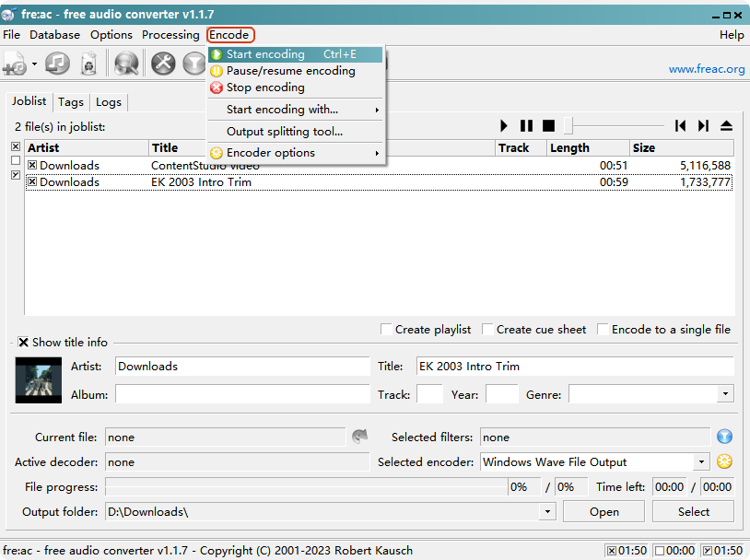Click the playback position slider handle
The width and height of the screenshot is (750, 560).
click(x=569, y=126)
